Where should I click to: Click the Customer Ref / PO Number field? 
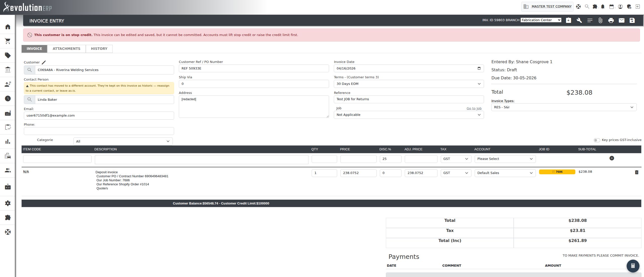(254, 68)
